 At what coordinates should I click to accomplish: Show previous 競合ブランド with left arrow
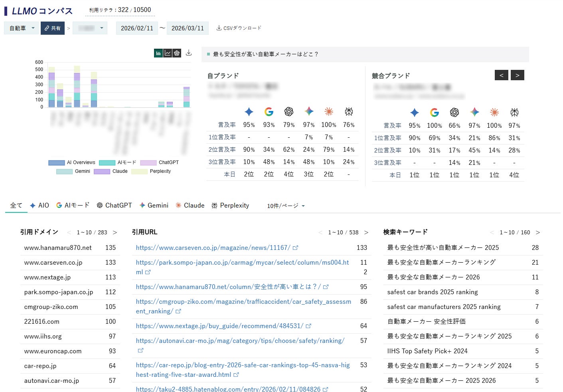point(502,75)
